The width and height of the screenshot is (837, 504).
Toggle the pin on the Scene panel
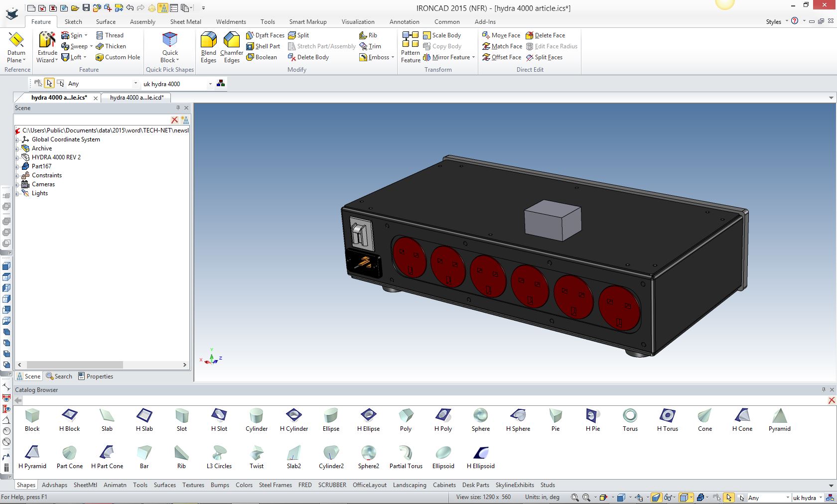[x=178, y=108]
